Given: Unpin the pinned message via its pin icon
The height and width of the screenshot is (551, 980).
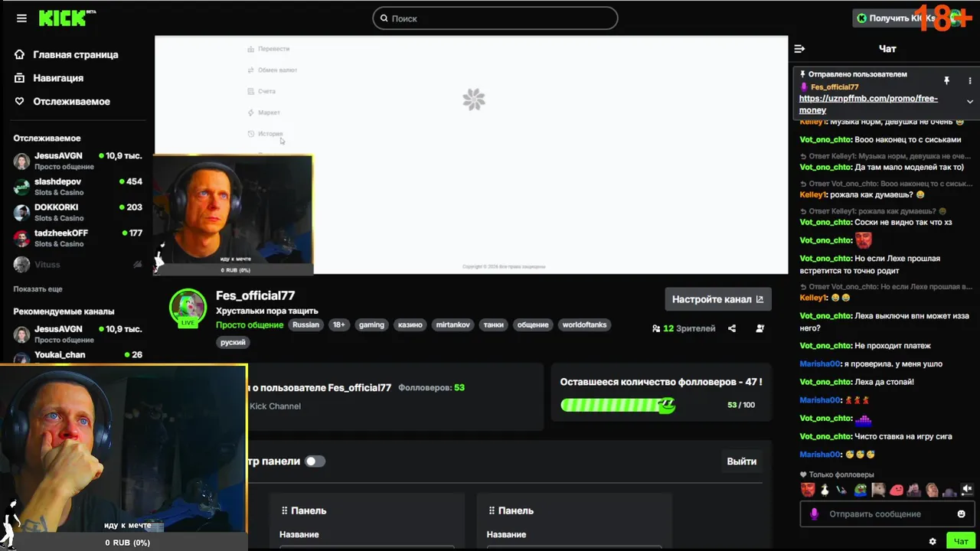Looking at the screenshot, I should point(946,80).
